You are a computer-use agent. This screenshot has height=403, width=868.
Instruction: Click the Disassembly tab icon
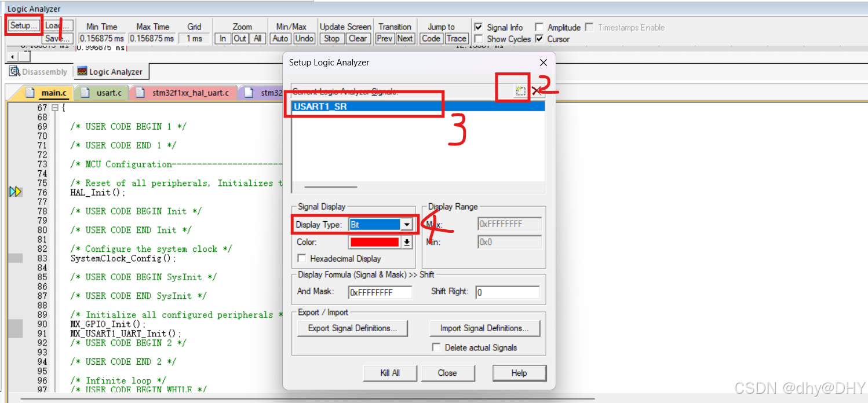[x=15, y=72]
